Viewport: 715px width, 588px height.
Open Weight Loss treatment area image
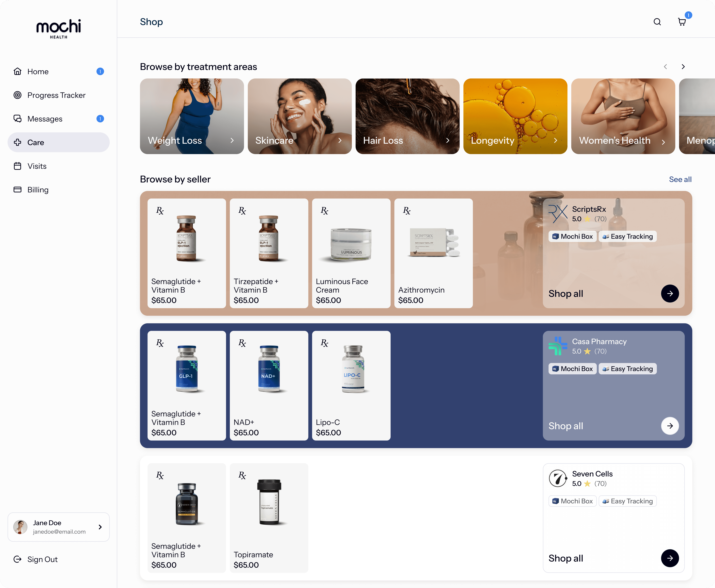tap(192, 116)
